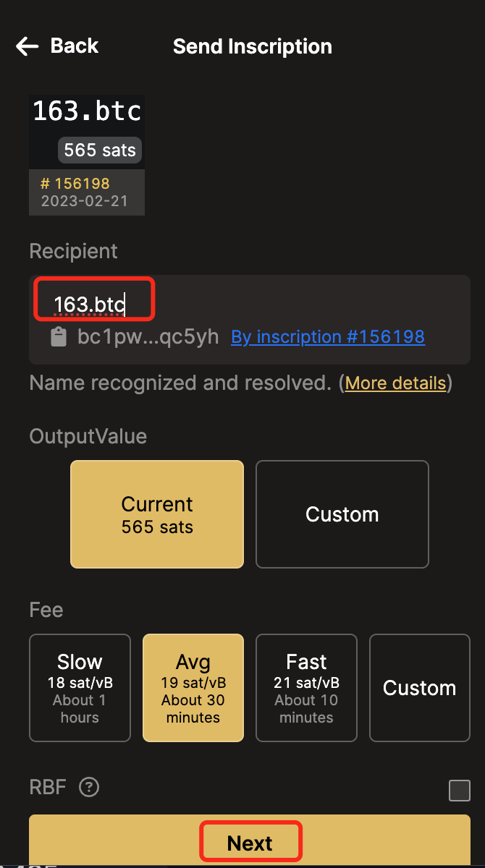Enable the RBF checkbox

point(460,791)
